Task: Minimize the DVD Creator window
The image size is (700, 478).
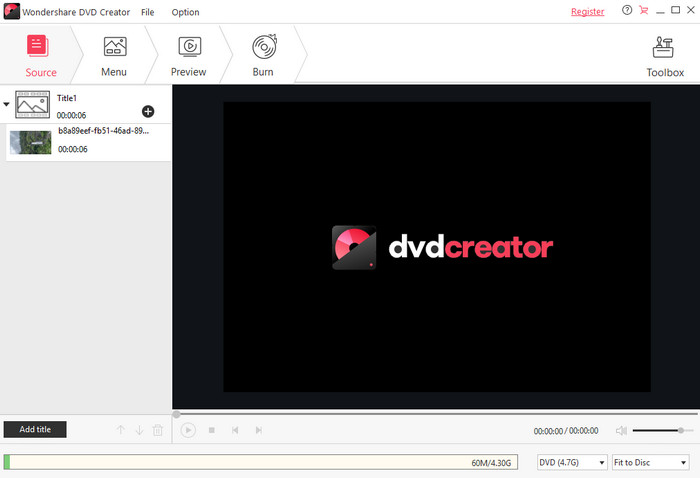Action: [x=660, y=10]
